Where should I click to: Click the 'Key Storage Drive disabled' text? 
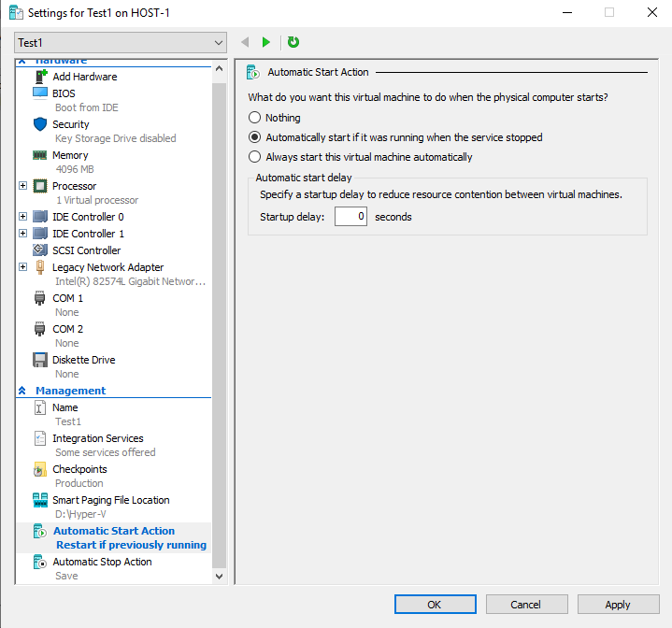[x=116, y=138]
